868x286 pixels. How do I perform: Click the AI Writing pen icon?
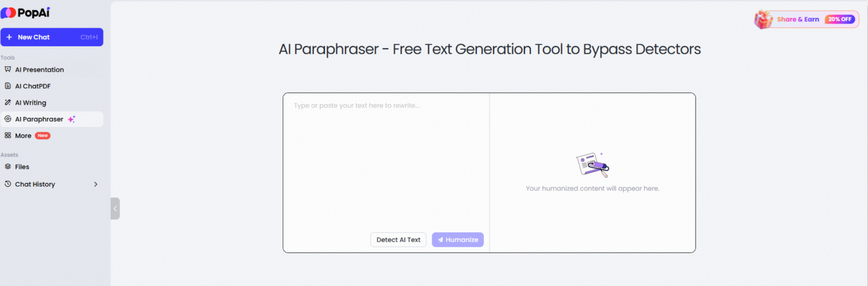(8, 102)
